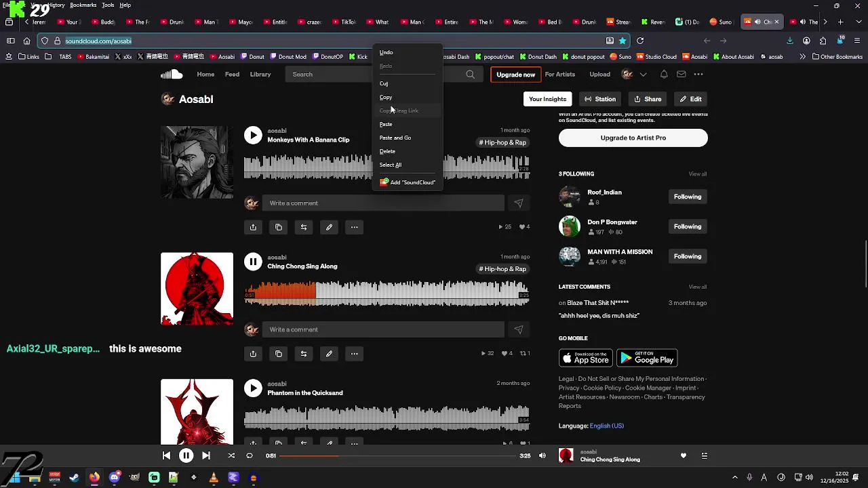
Task: Skip to previous track in player bar
Action: [x=166, y=455]
